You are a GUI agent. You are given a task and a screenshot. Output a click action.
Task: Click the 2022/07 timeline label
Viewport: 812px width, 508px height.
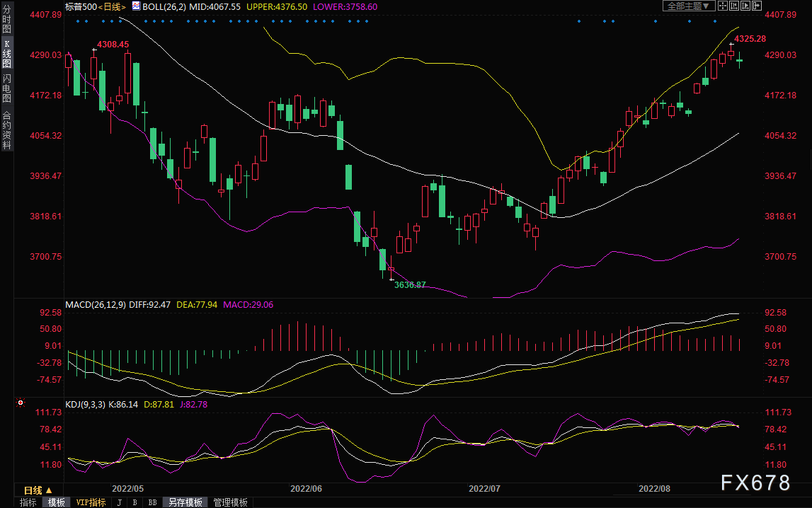click(484, 488)
